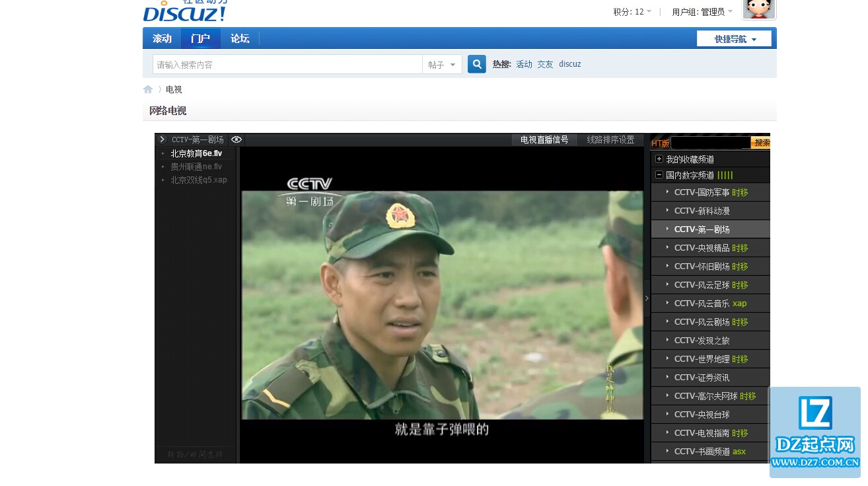Click the video playback area
The height and width of the screenshot is (486, 868).
442,305
